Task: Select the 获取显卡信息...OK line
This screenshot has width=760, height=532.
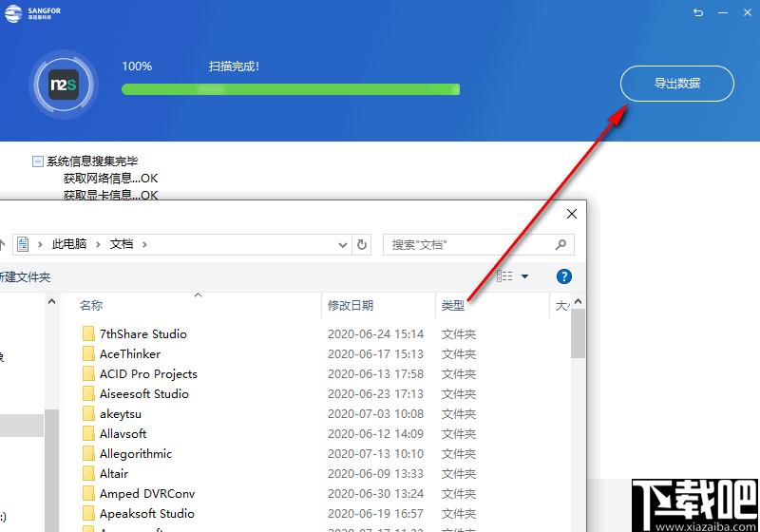Action: (x=110, y=195)
